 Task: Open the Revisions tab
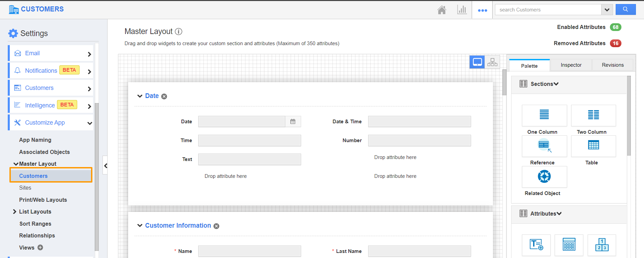(x=613, y=65)
